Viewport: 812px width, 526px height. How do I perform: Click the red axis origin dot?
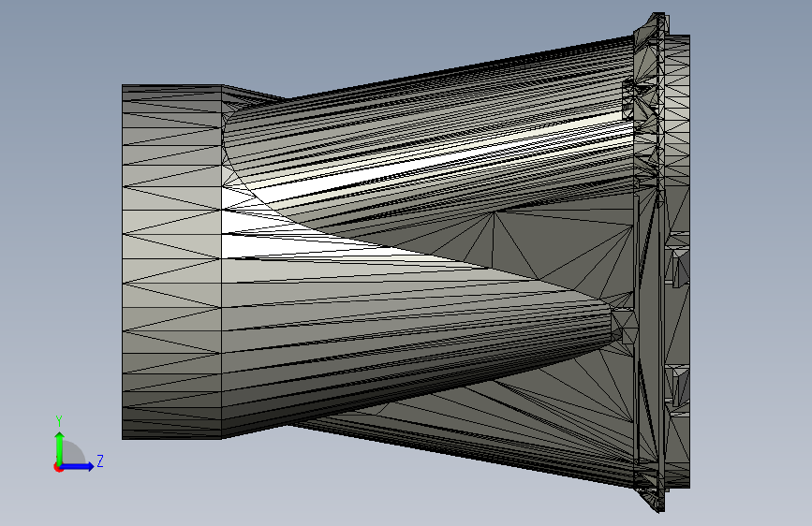pos(58,467)
